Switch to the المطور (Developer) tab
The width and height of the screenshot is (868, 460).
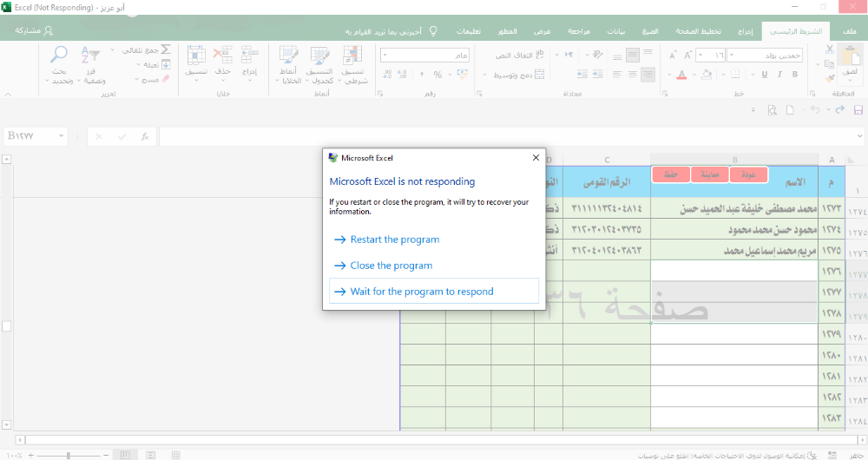pos(507,31)
